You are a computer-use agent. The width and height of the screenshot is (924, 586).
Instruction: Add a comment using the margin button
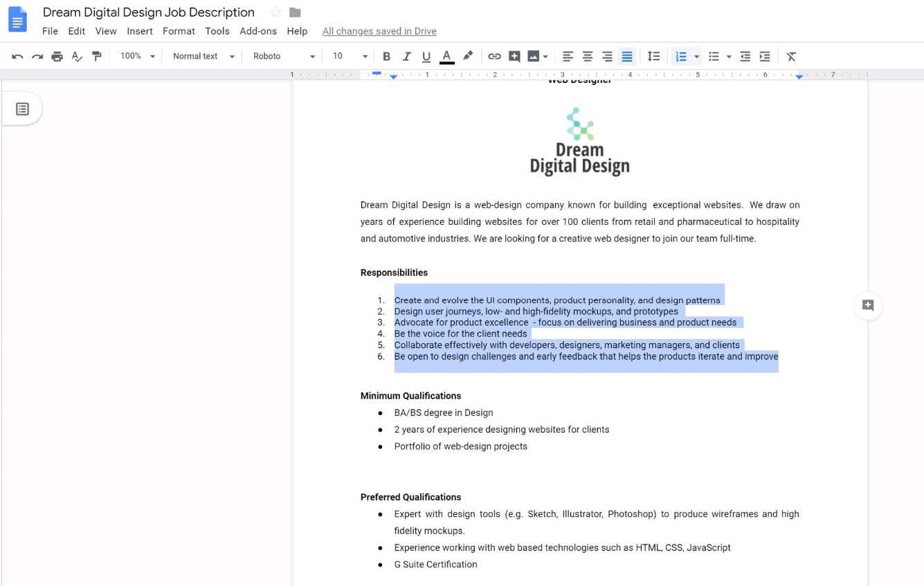coord(868,305)
